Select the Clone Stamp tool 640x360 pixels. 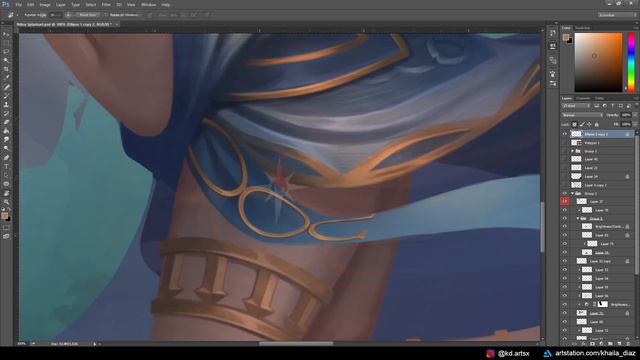6,104
